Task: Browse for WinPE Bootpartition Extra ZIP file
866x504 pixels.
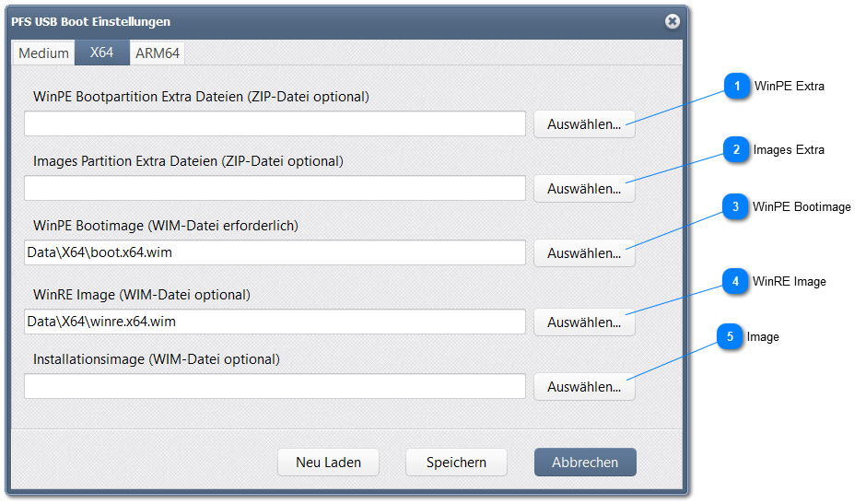Action: (x=584, y=124)
